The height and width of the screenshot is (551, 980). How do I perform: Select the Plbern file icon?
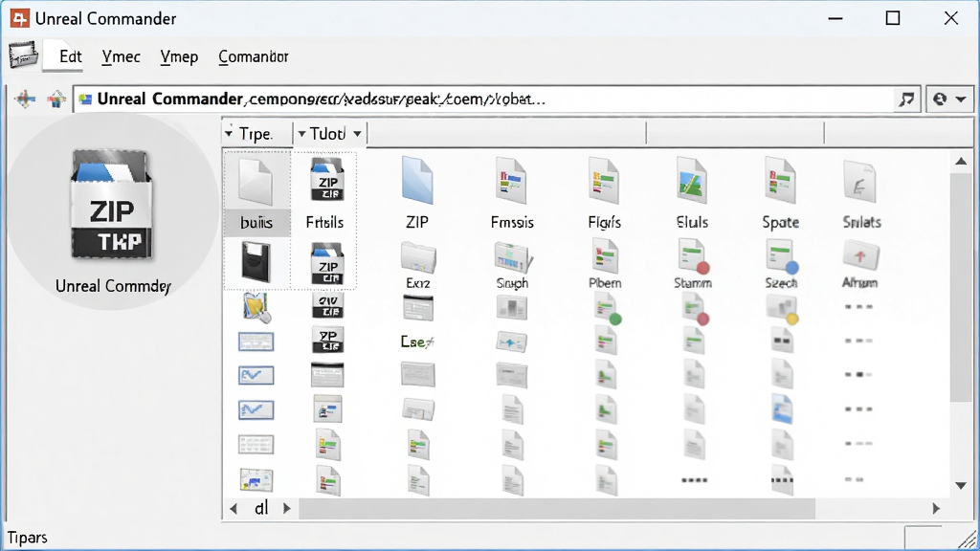click(605, 257)
